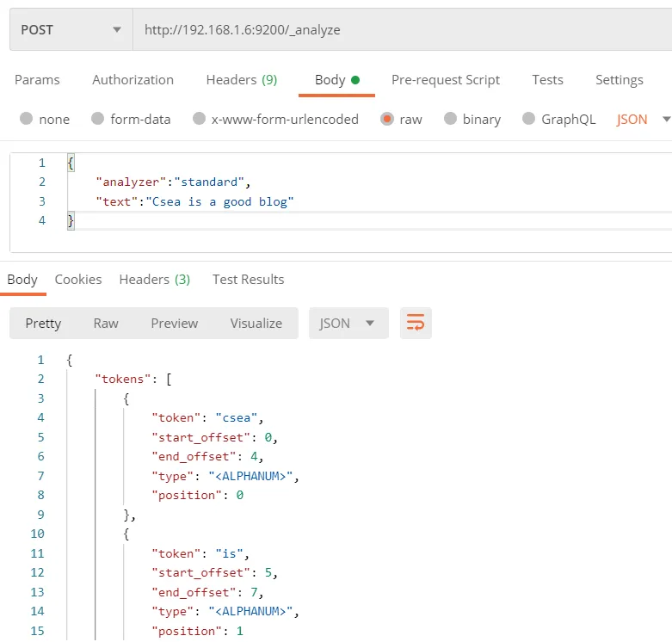Go to Pre-request Script tab
This screenshot has width=672, height=642.
445,80
